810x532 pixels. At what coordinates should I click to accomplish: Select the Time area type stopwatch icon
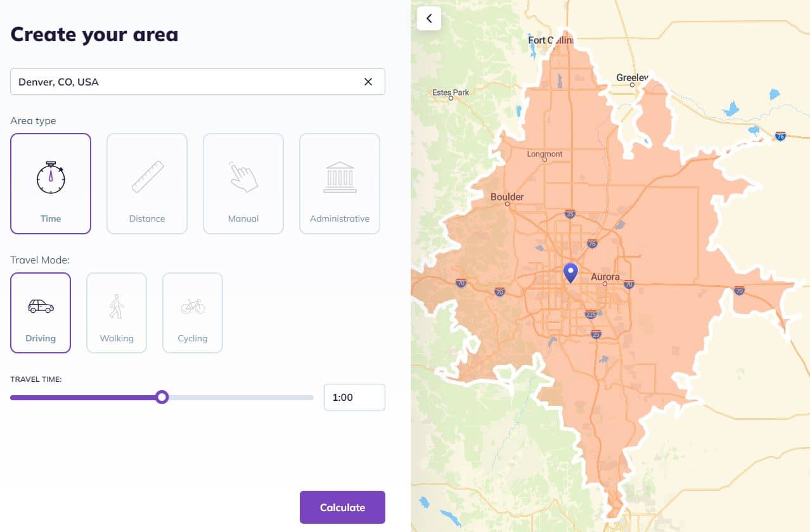point(51,178)
